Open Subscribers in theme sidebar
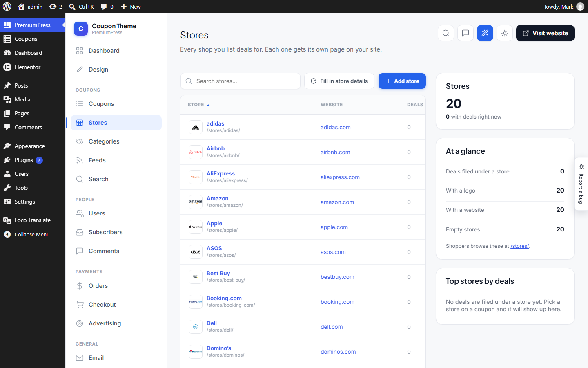 click(x=116, y=232)
